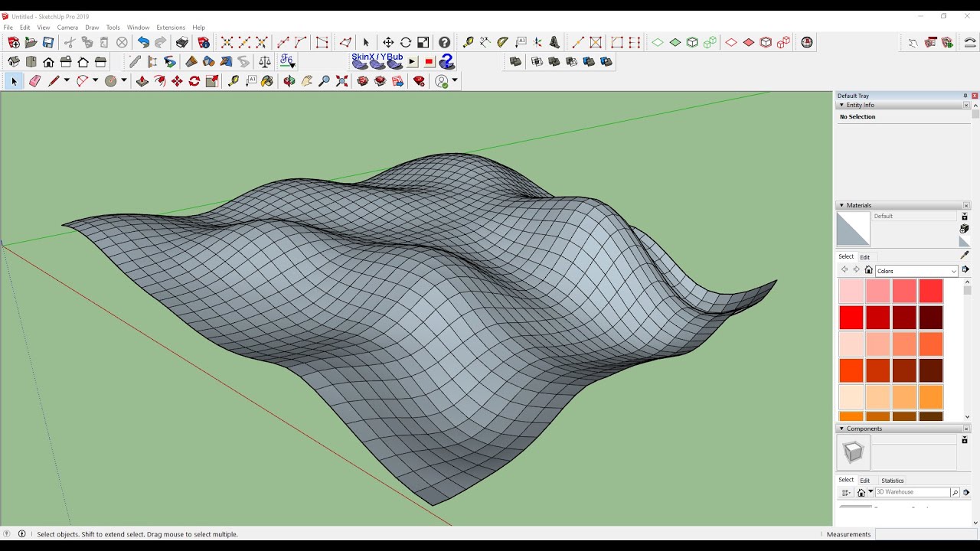Click the Default material name field
Viewport: 980px width, 551px height.
[915, 217]
